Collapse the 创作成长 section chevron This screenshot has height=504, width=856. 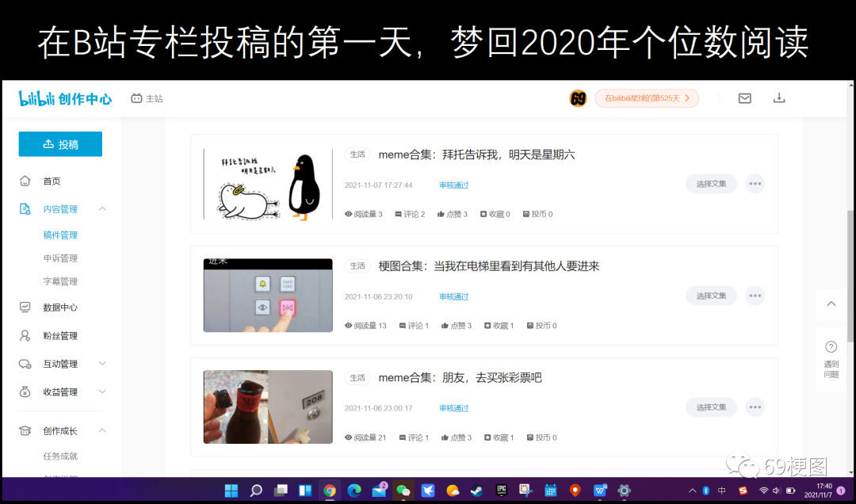click(x=102, y=430)
